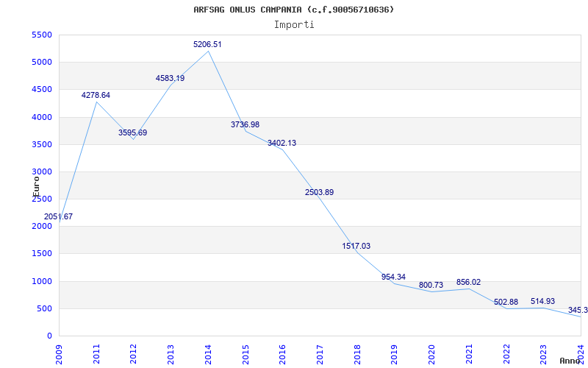588x368 pixels.
Task: Click x-axis year 2014
Action: point(208,355)
